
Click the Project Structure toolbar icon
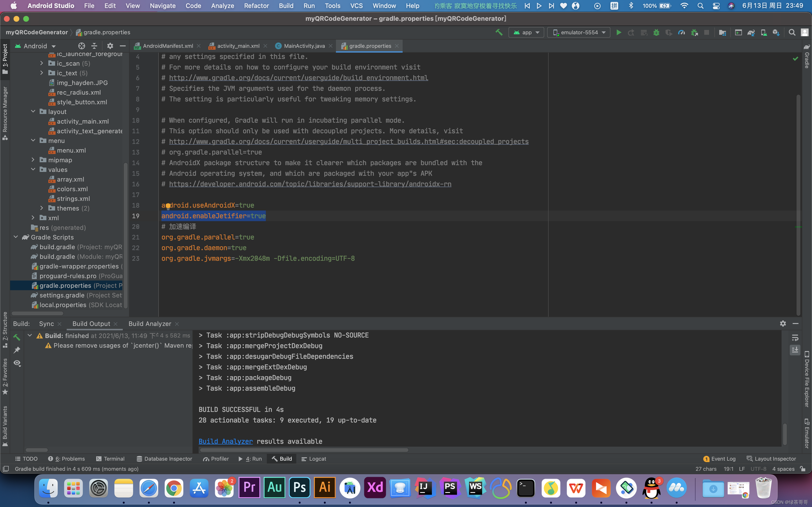click(x=722, y=33)
